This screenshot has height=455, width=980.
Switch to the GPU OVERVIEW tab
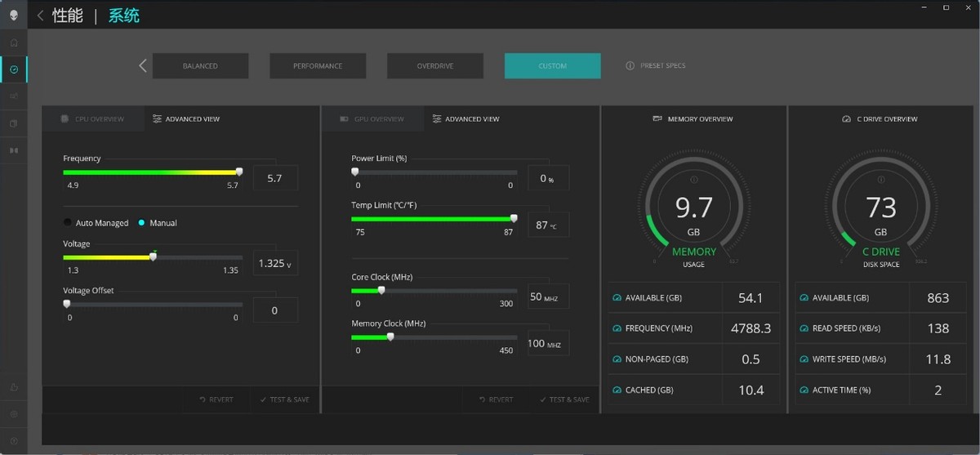point(372,119)
